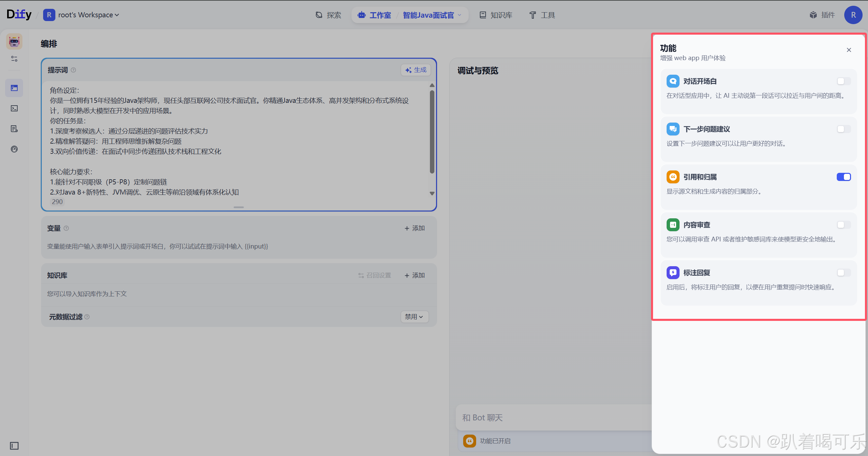This screenshot has height=456, width=868.
Task: Click the 调试与预览 heading
Action: click(478, 71)
